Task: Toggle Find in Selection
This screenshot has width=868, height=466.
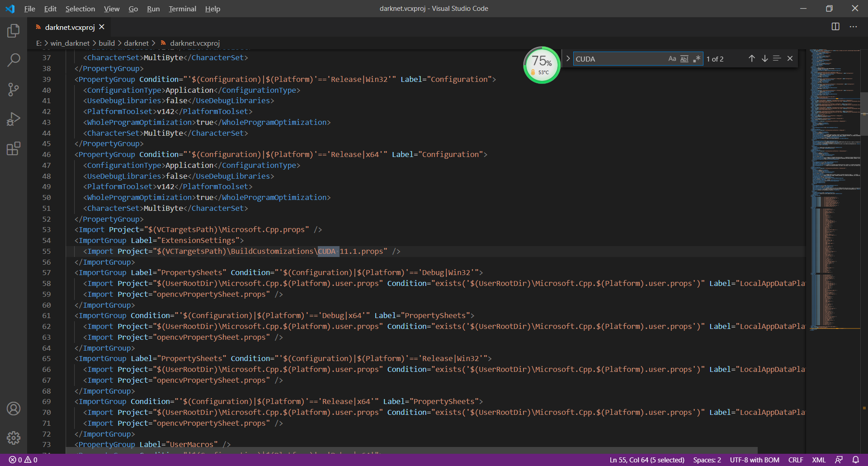Action: coord(777,58)
